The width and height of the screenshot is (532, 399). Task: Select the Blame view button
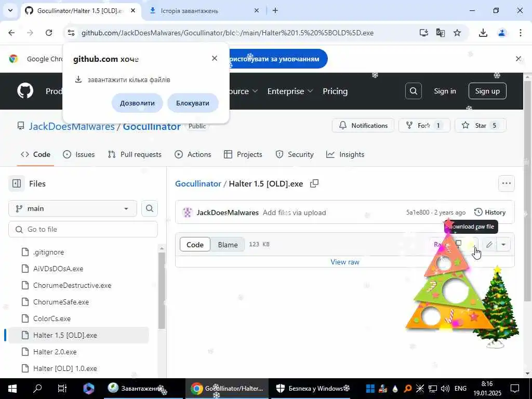coord(228,244)
